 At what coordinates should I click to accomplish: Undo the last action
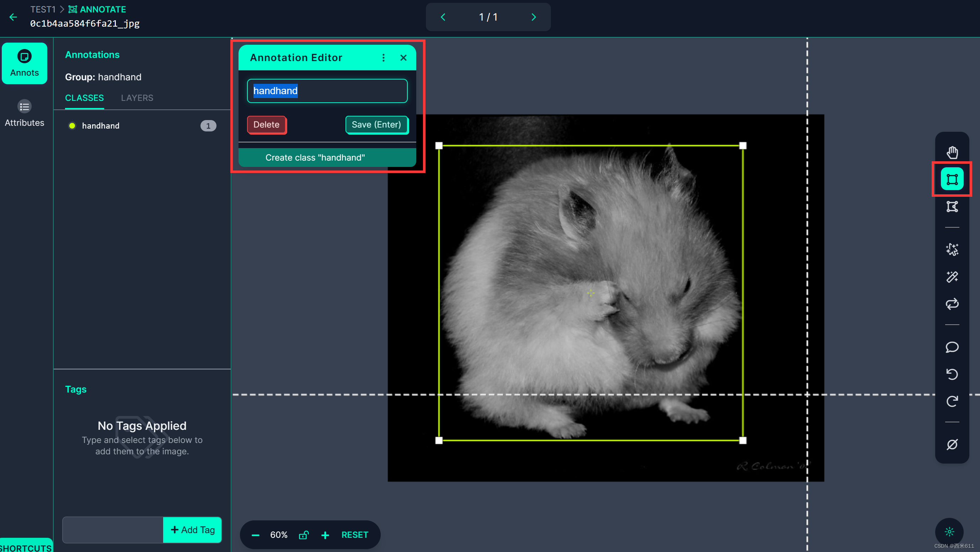952,374
